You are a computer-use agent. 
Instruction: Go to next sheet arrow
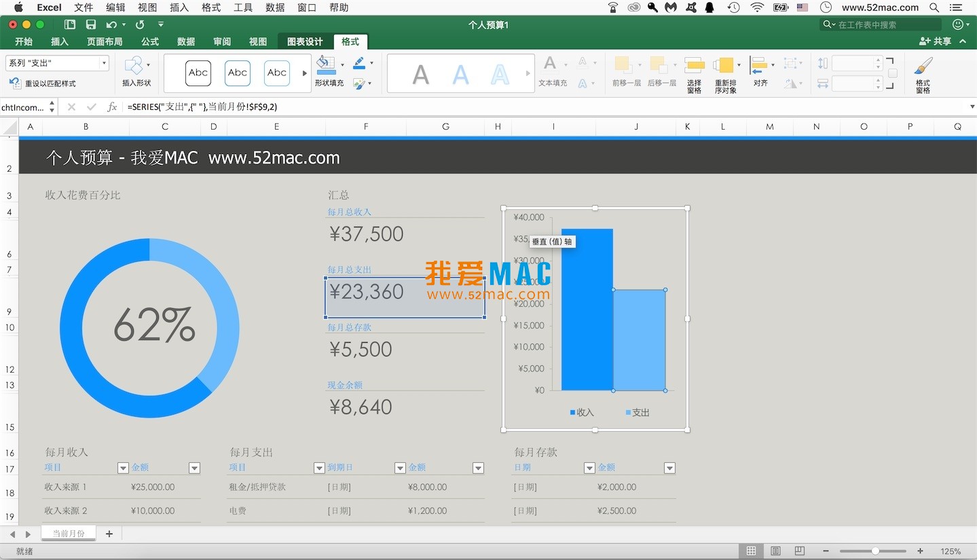pos(28,534)
